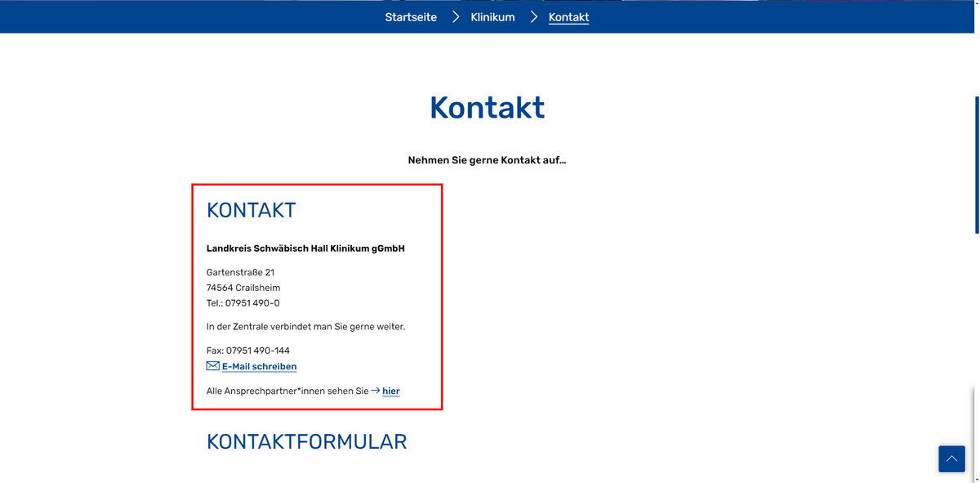Screen dimensions: 980x483
Task: Follow the 'hier' contacts link
Action: 390,391
